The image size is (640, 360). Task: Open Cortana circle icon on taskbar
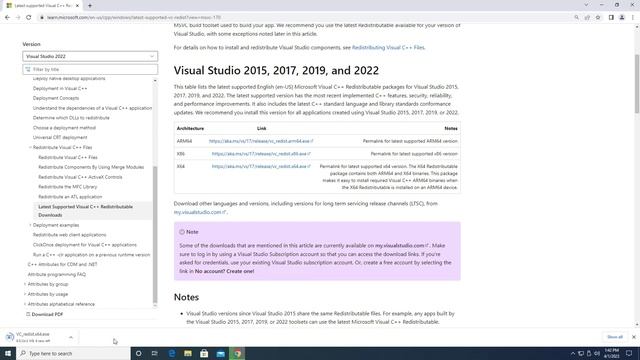tap(139, 353)
